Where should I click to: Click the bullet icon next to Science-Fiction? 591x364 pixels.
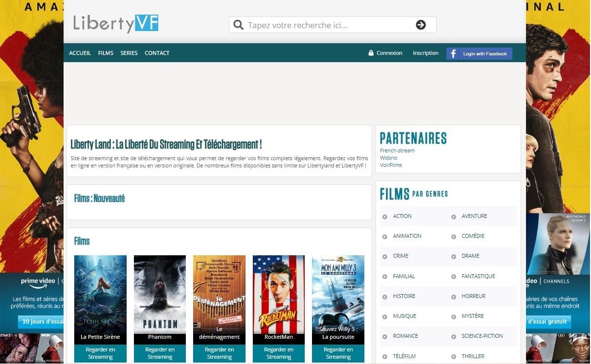pyautogui.click(x=454, y=336)
